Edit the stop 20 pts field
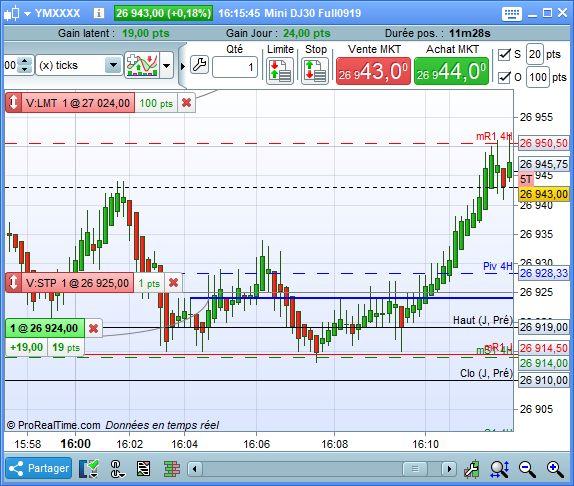Viewport: 574px width, 486px height. (535, 54)
